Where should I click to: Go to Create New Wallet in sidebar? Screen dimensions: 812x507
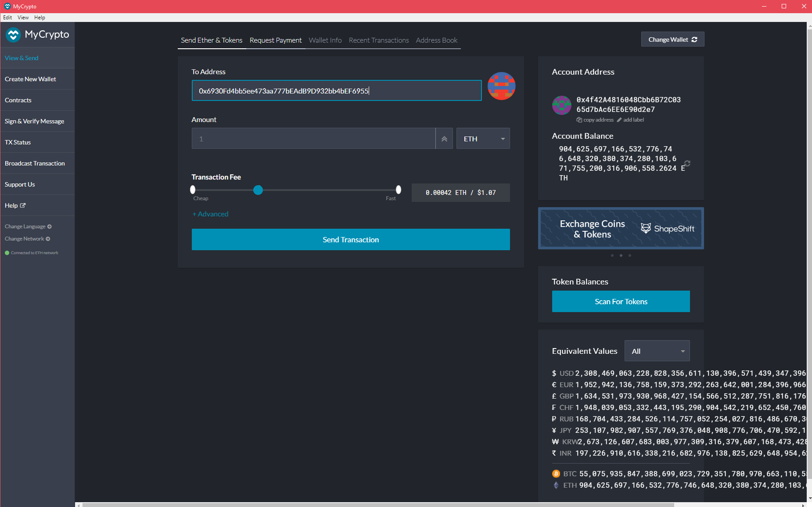coord(37,79)
